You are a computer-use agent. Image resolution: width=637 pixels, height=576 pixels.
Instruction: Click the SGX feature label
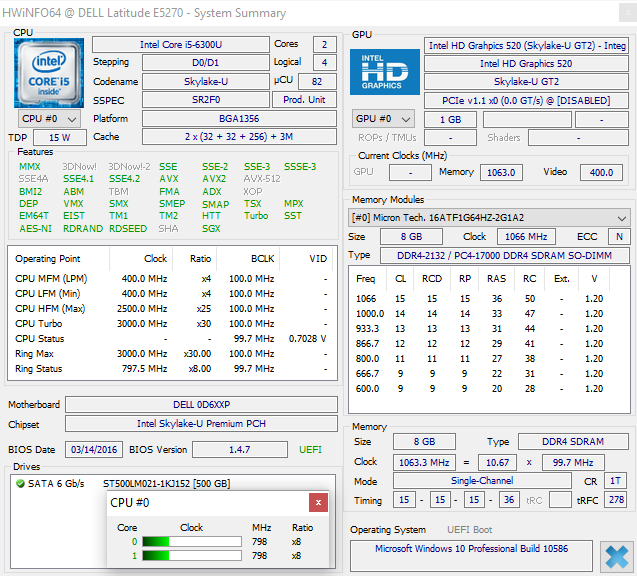pos(211,229)
